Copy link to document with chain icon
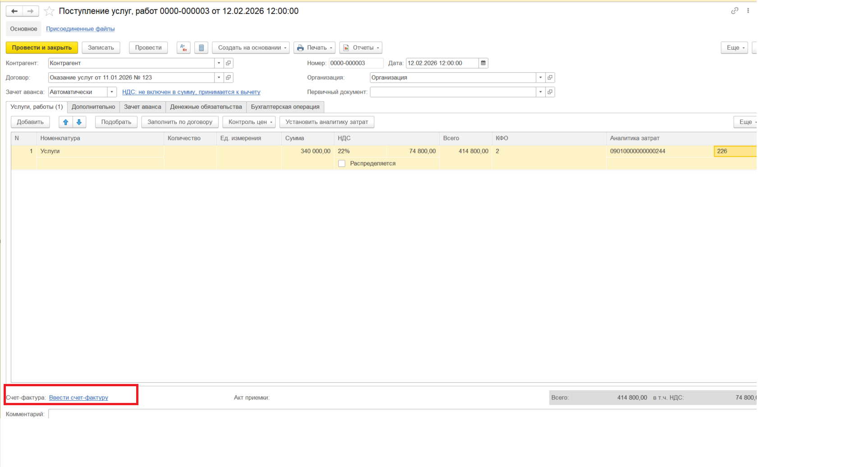This screenshot has width=868, height=467. [x=735, y=11]
